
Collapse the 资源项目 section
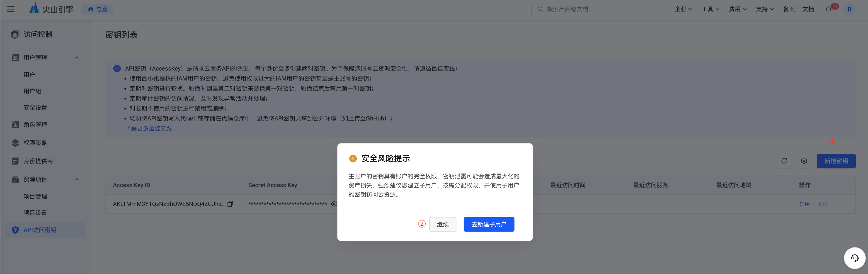click(x=77, y=179)
